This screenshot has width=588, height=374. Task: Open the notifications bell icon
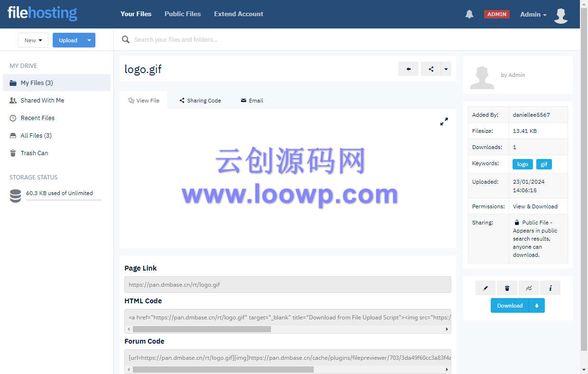tap(469, 14)
